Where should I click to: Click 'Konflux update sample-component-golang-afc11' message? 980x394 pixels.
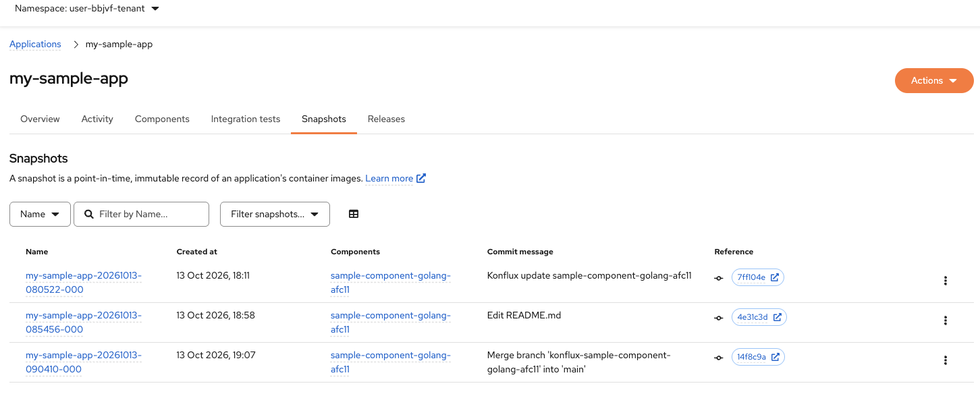(x=589, y=275)
